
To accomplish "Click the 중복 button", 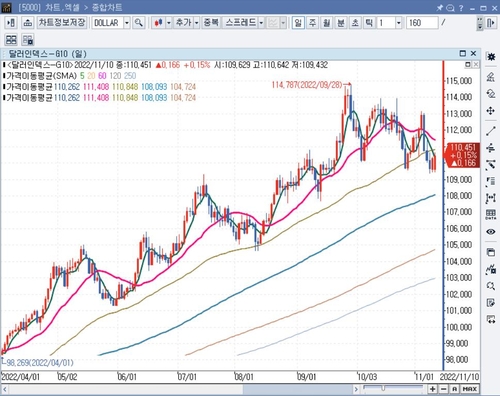I will 211,23.
